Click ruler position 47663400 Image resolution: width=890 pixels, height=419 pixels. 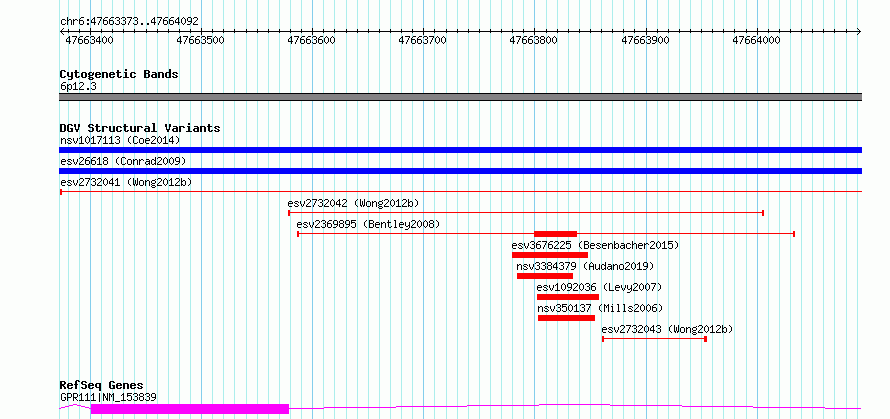89,40
